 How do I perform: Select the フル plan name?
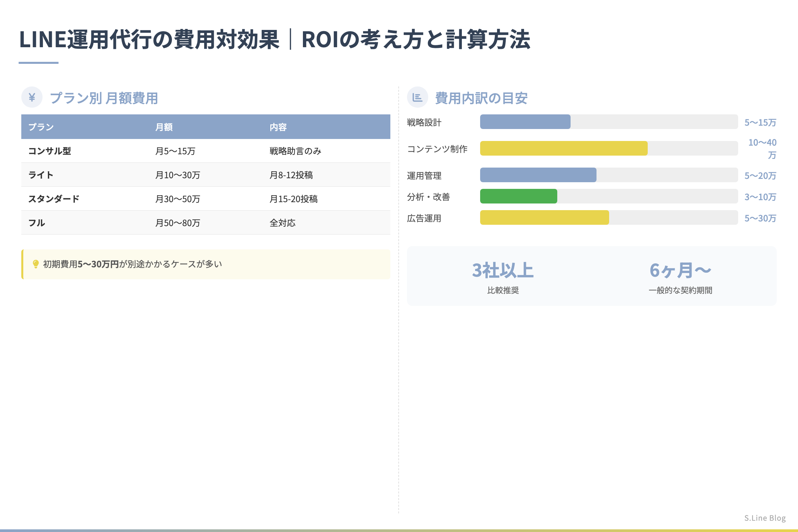[x=37, y=223]
